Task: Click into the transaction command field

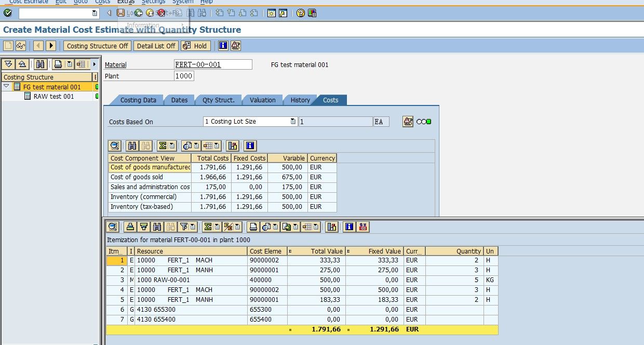Action: point(55,13)
